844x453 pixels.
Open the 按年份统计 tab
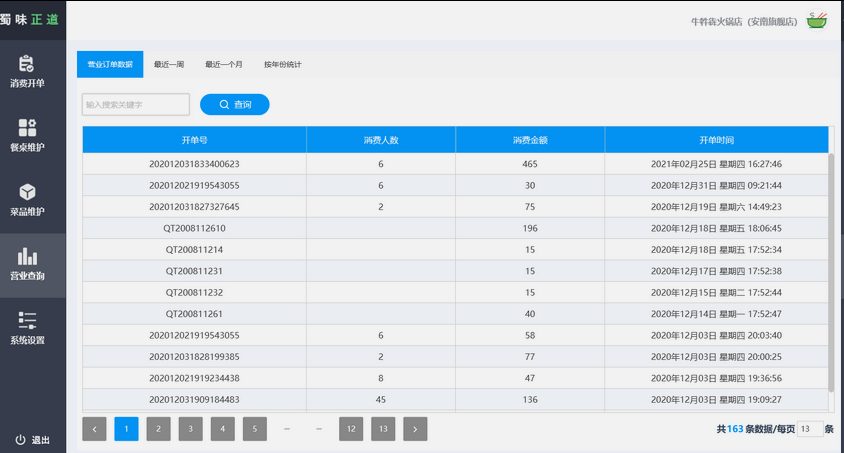coord(282,65)
